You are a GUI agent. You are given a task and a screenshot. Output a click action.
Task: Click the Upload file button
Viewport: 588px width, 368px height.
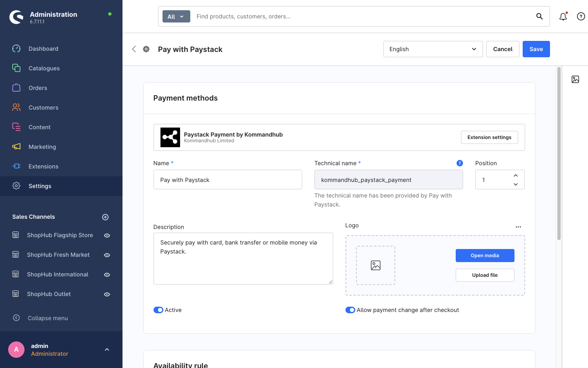[x=485, y=275]
